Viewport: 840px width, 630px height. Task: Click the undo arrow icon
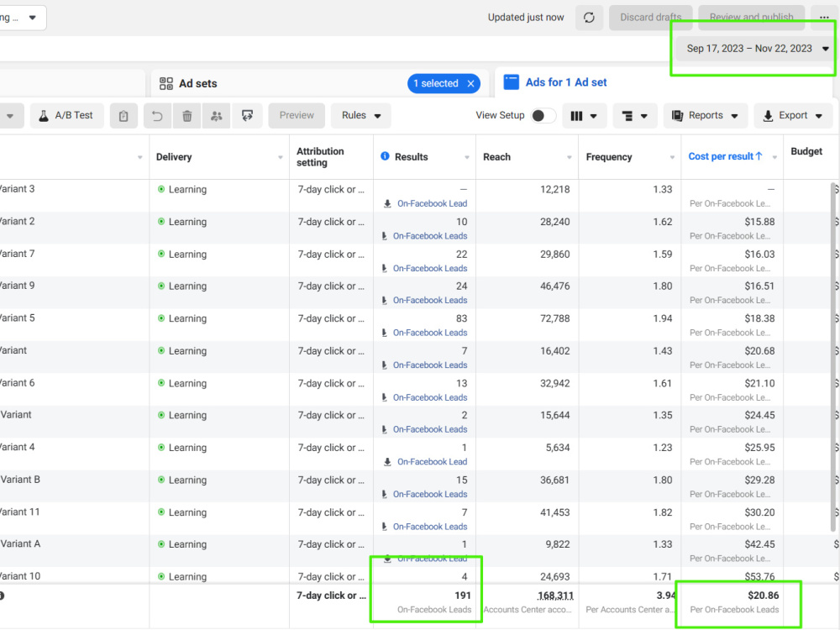[157, 116]
